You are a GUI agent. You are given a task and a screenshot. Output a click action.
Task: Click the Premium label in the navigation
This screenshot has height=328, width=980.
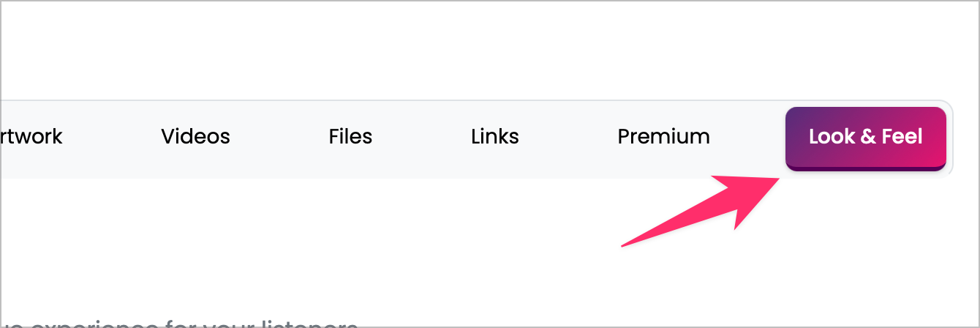(663, 137)
